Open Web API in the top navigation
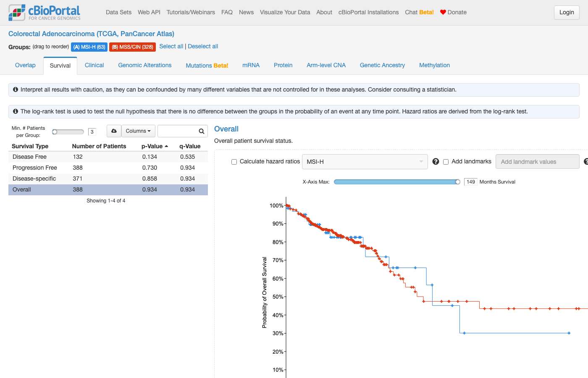 click(149, 12)
